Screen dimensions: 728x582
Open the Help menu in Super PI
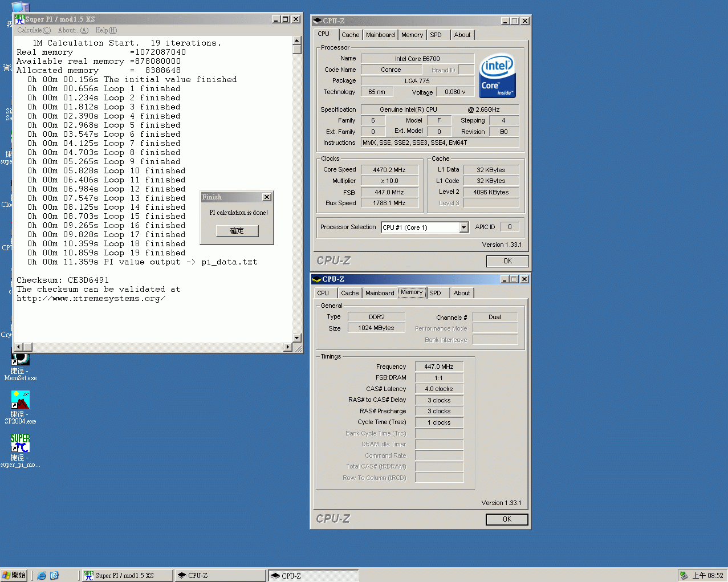106,30
